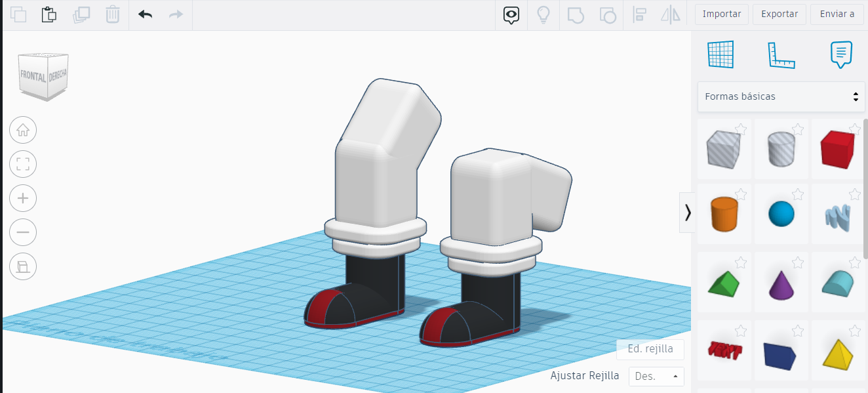Toggle show all hidden objects lightbulb
Image resolution: width=868 pixels, height=393 pixels.
[543, 14]
